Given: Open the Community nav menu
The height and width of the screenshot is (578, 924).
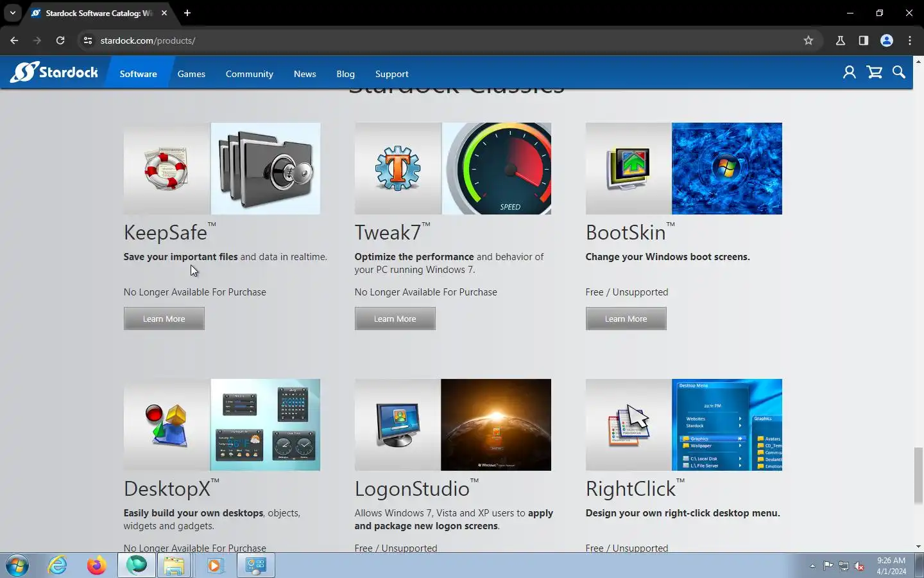Looking at the screenshot, I should pyautogui.click(x=250, y=74).
